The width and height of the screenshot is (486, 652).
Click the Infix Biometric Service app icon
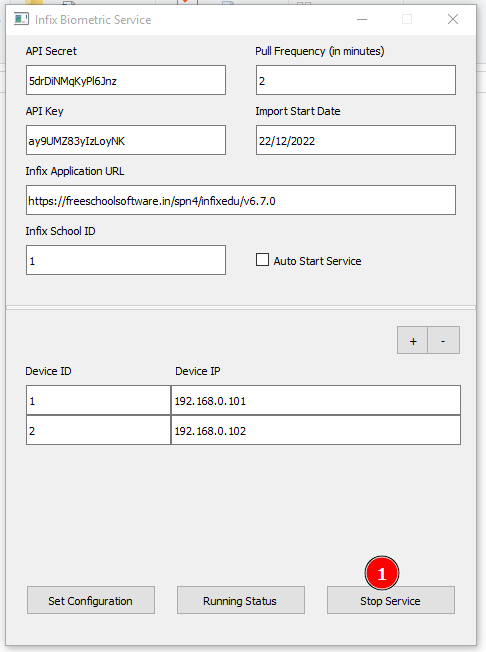click(21, 19)
